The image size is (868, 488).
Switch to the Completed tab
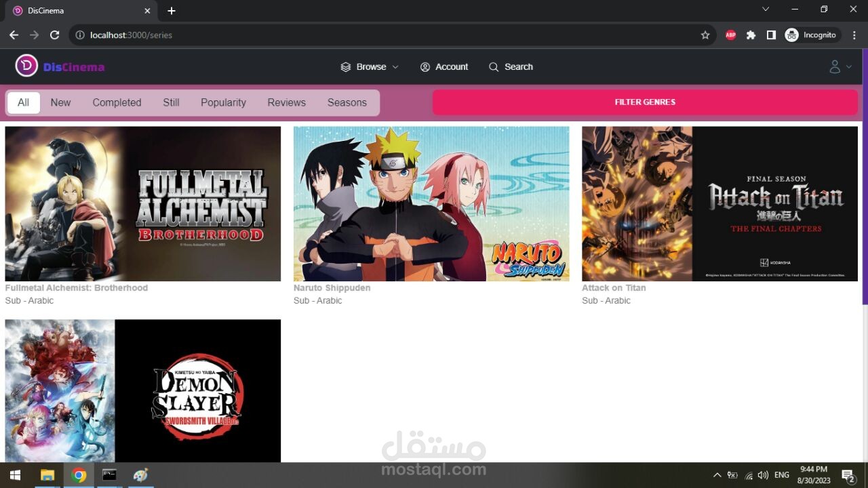117,102
